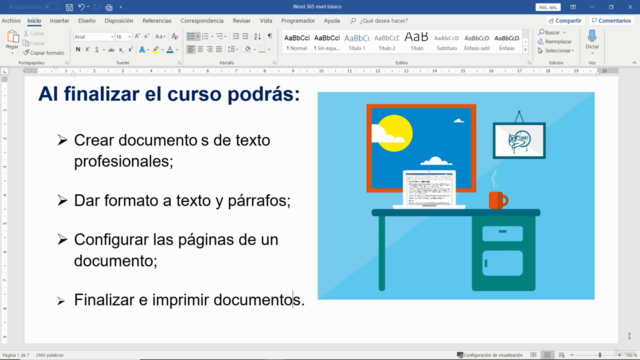Toggle show paragraph marks

(269, 36)
